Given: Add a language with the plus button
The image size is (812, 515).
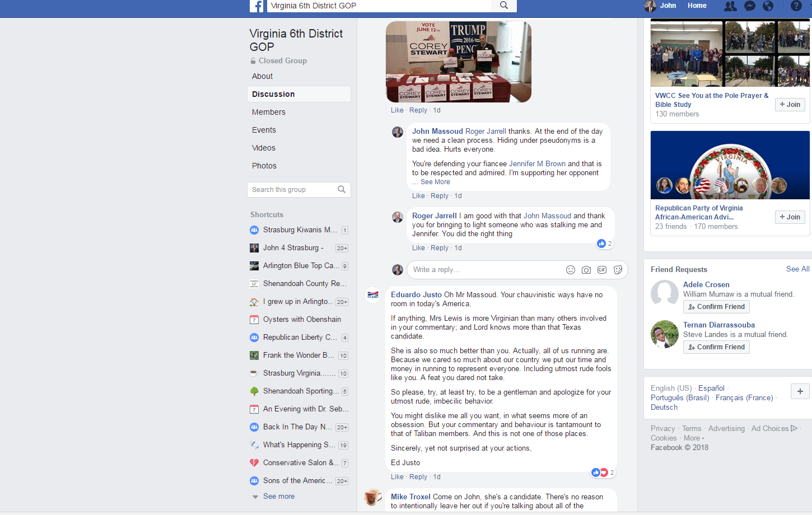Looking at the screenshot, I should pyautogui.click(x=800, y=391).
